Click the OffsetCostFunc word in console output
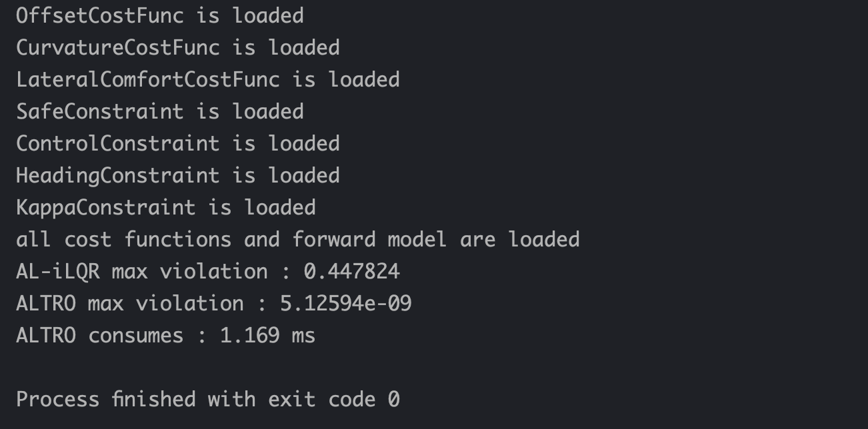Viewport: 868px width, 429px height. [x=100, y=15]
